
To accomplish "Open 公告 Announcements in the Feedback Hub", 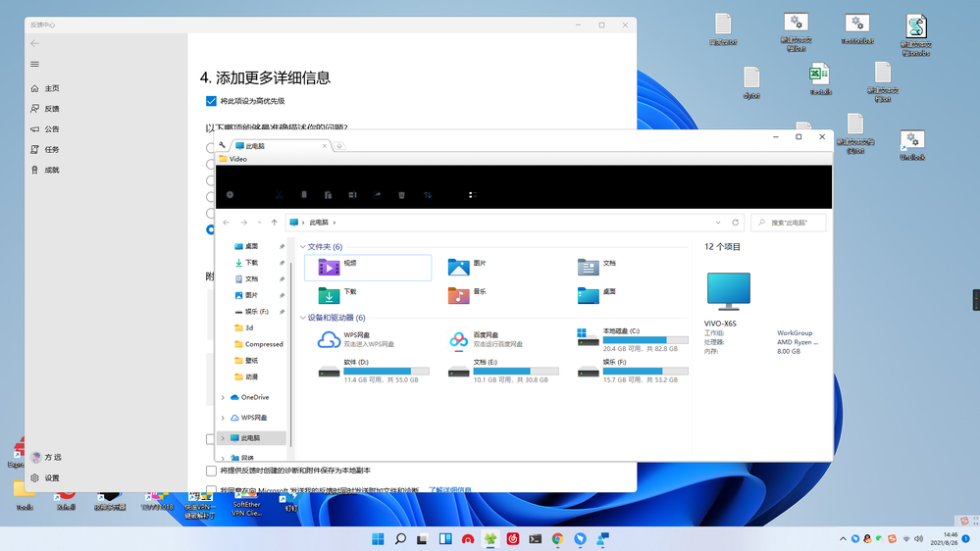I will pyautogui.click(x=46, y=129).
